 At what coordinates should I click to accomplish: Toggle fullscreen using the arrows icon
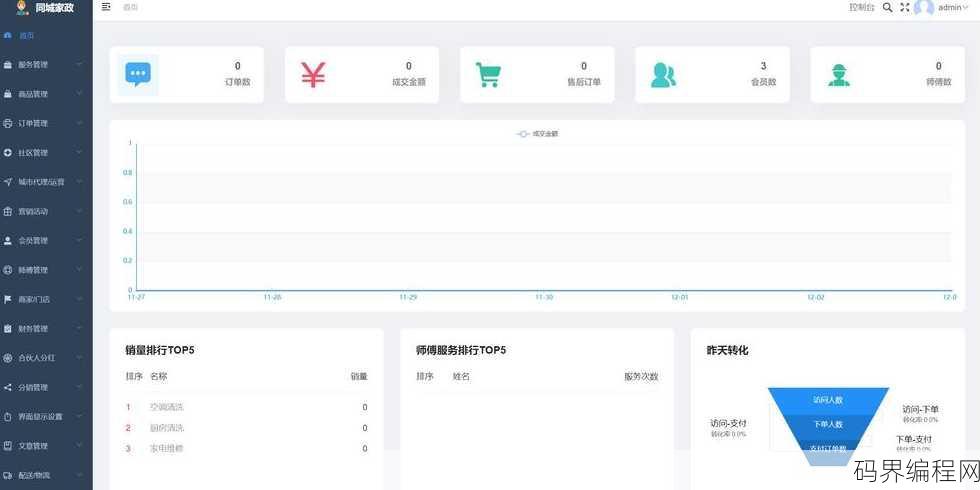[x=904, y=8]
